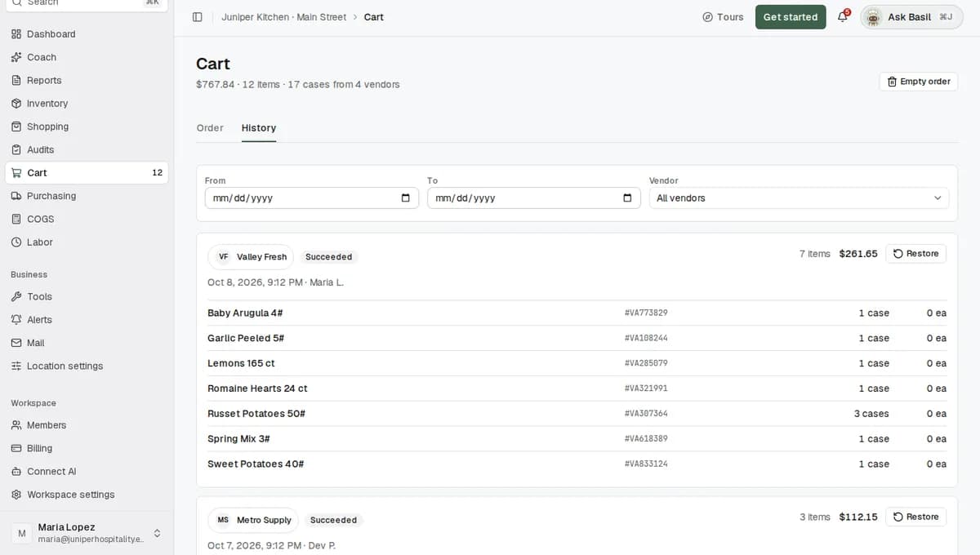Select Sweet Potatoes 40# row
The width and height of the screenshot is (980, 555).
(577, 464)
